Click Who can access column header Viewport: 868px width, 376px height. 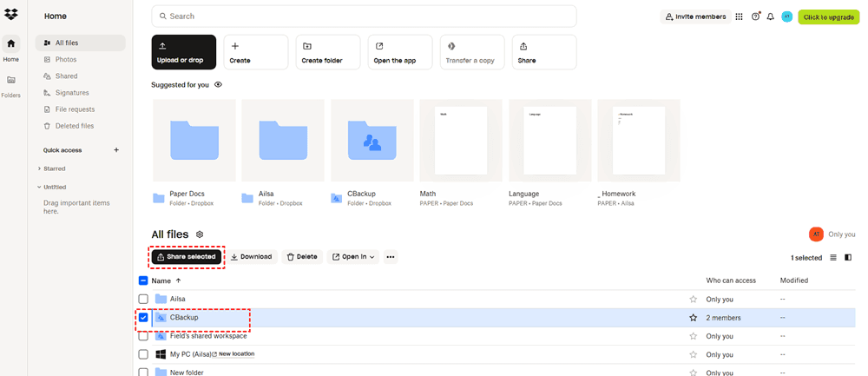[x=731, y=280]
